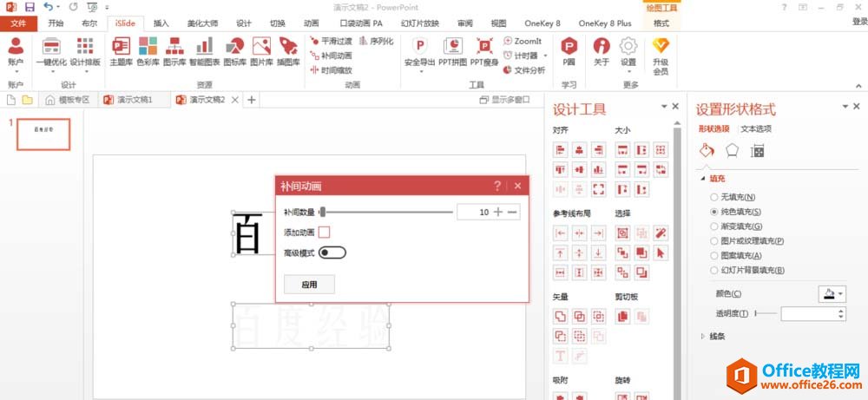Open the 图标库 icon library
Screen dimensions: 868x400
pos(234,52)
